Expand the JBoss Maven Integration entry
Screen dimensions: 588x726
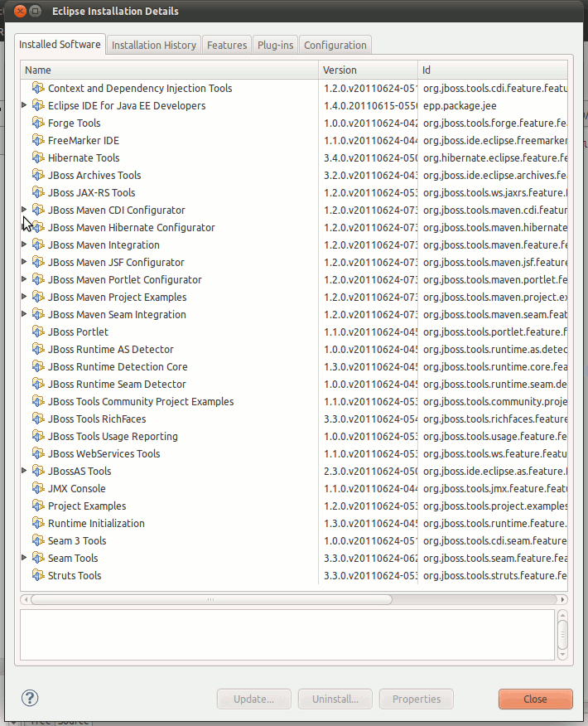[24, 244]
